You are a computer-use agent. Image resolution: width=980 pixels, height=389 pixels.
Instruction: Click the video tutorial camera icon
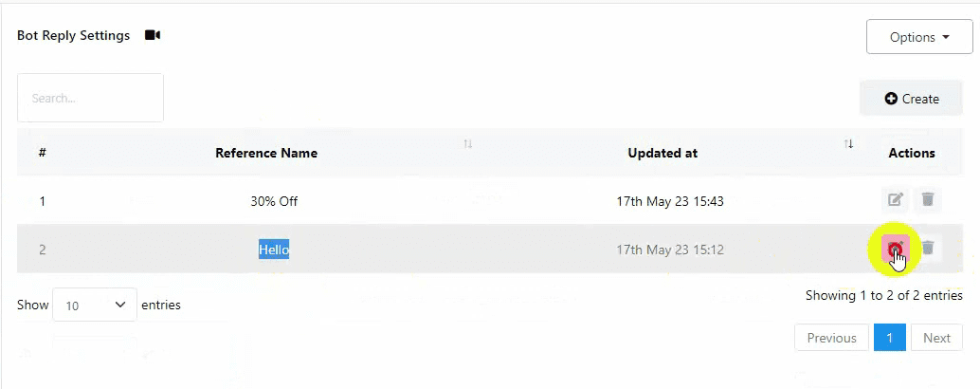click(153, 35)
